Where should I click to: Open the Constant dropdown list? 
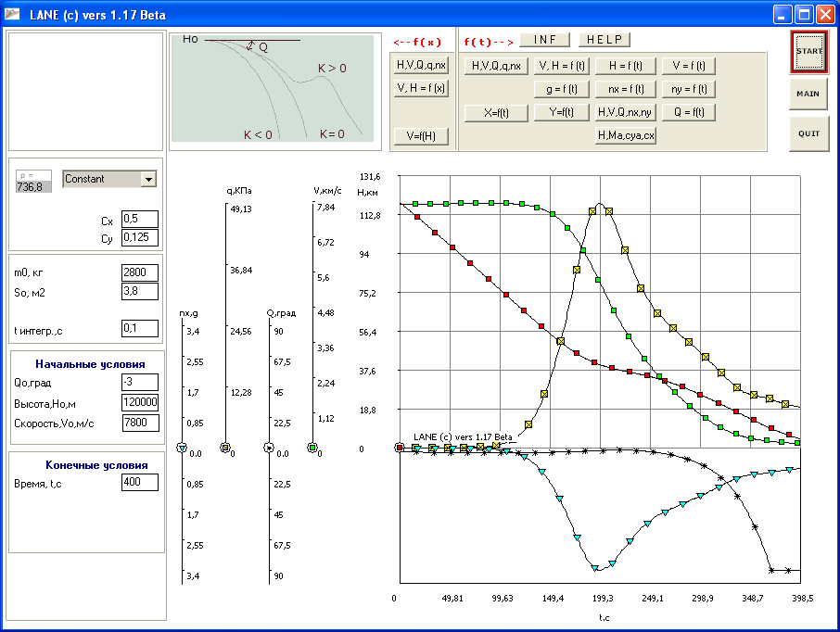click(x=148, y=179)
